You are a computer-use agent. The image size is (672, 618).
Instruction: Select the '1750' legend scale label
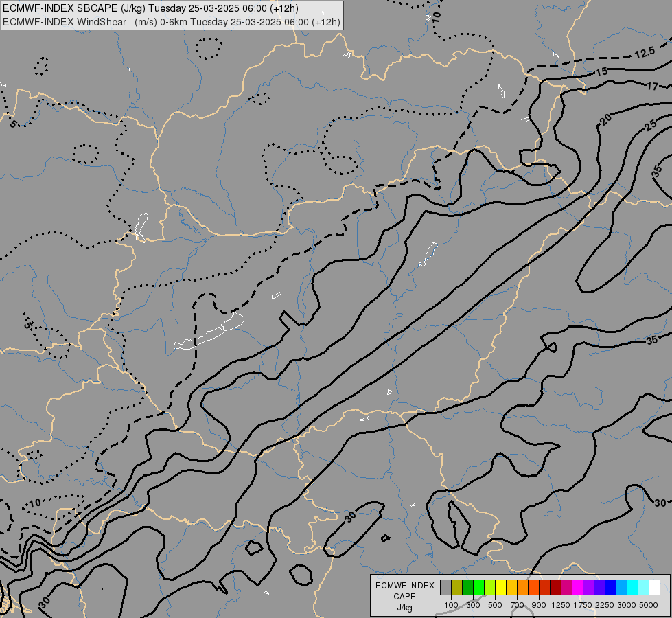[x=583, y=605]
